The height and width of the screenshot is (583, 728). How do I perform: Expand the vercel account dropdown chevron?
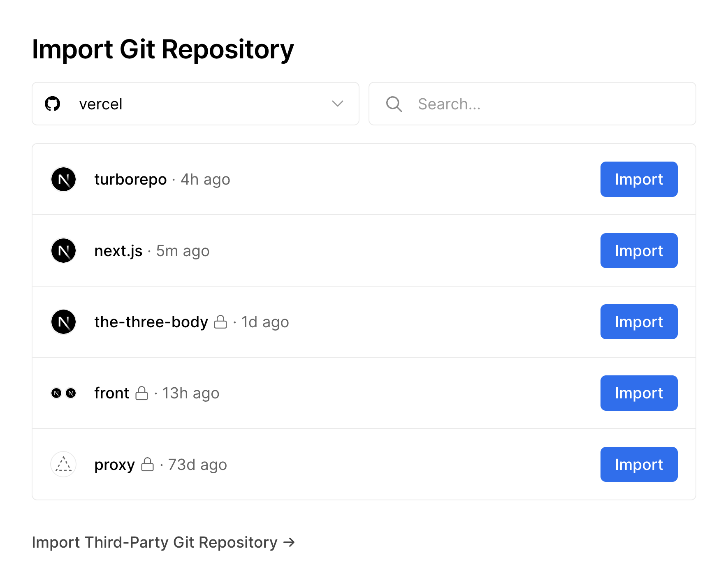tap(337, 104)
